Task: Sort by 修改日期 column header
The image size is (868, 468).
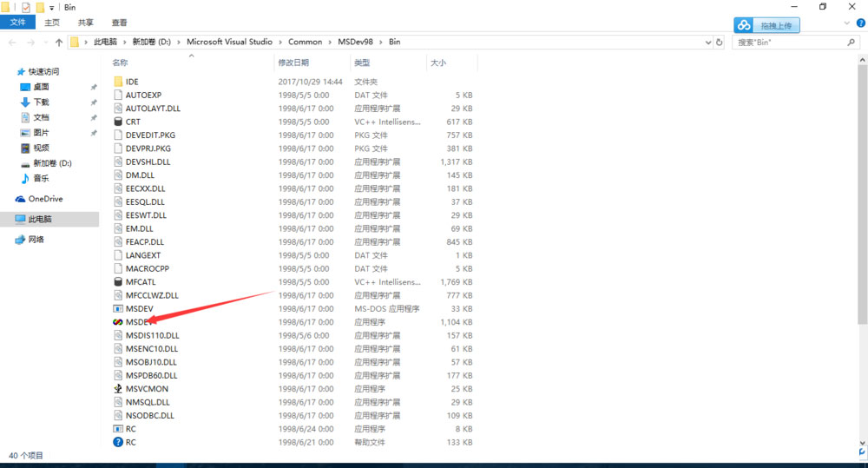Action: (293, 63)
